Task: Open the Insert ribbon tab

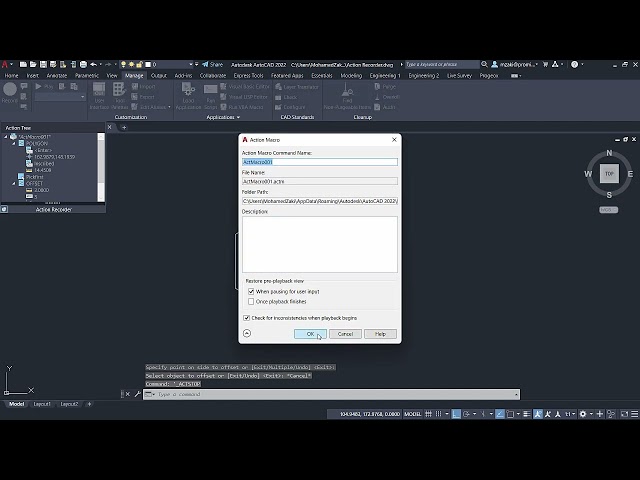Action: coord(33,76)
